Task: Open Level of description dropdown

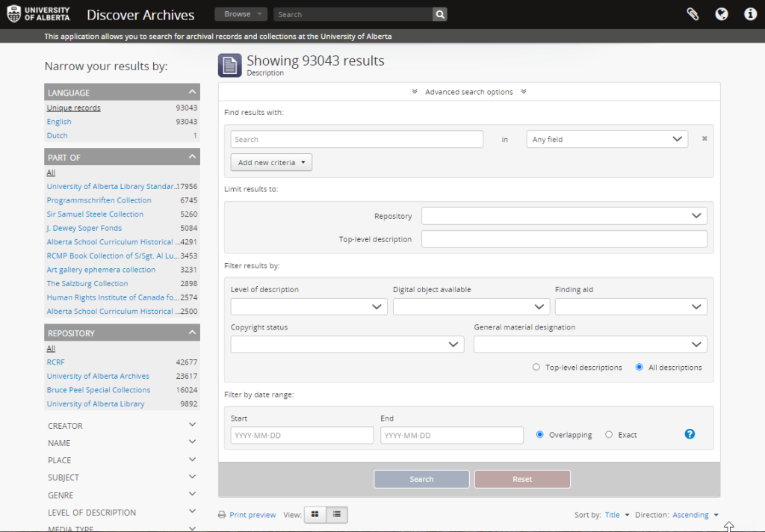Action: 309,306
